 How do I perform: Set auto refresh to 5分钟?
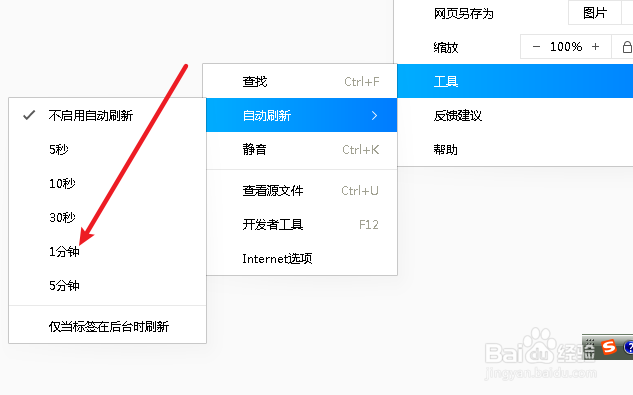pyautogui.click(x=107, y=285)
